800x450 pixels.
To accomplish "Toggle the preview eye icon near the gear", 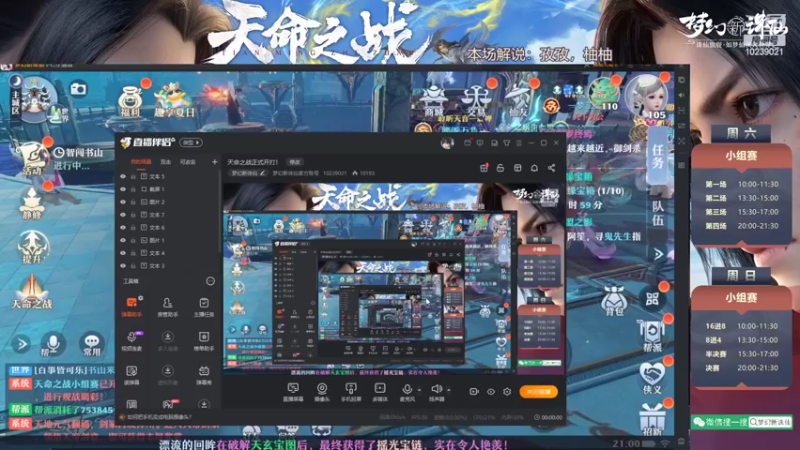I will click(x=490, y=391).
